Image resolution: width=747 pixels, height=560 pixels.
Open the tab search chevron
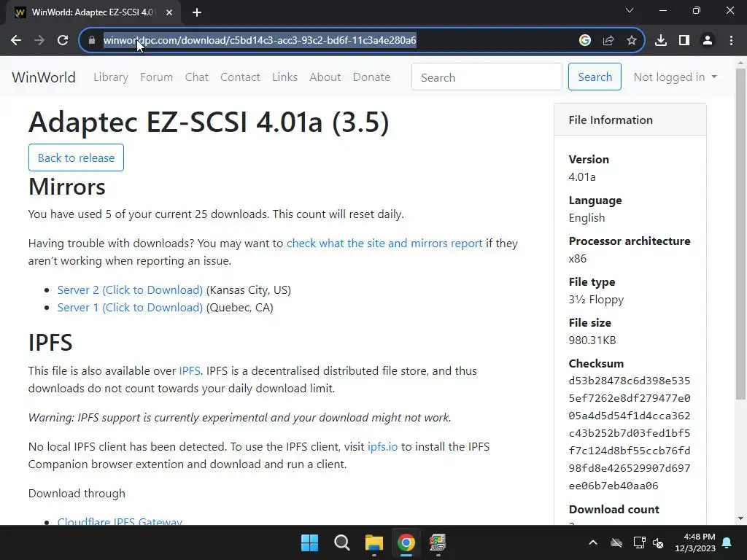pyautogui.click(x=630, y=10)
